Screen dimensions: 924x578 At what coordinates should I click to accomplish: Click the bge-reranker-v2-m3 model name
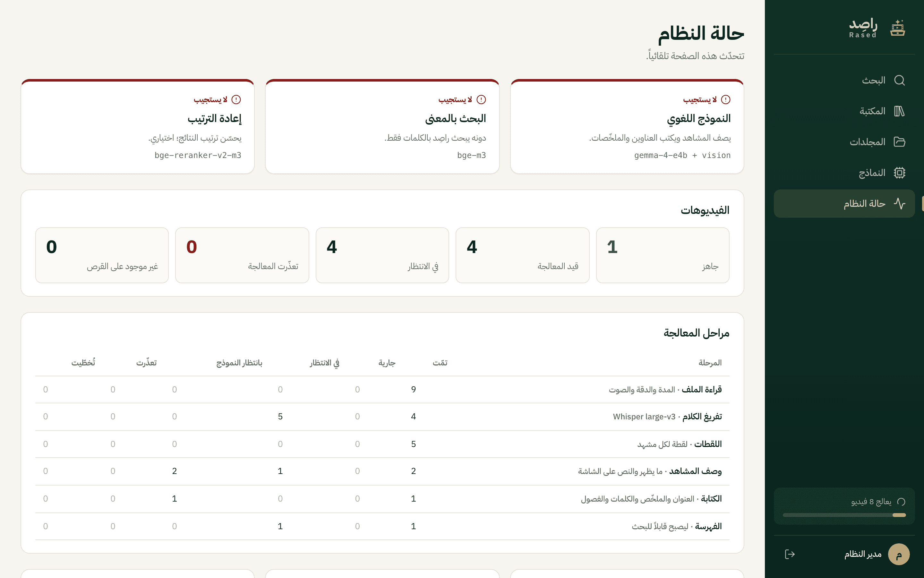click(198, 155)
